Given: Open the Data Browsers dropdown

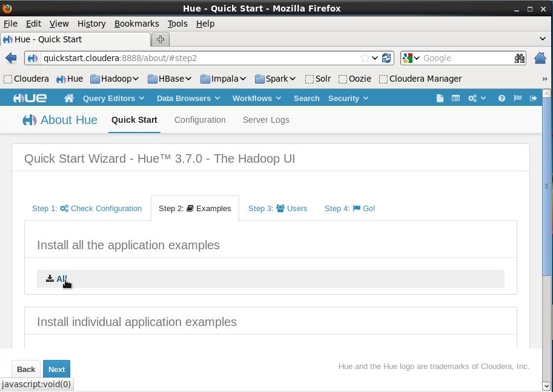Looking at the screenshot, I should click(x=188, y=98).
